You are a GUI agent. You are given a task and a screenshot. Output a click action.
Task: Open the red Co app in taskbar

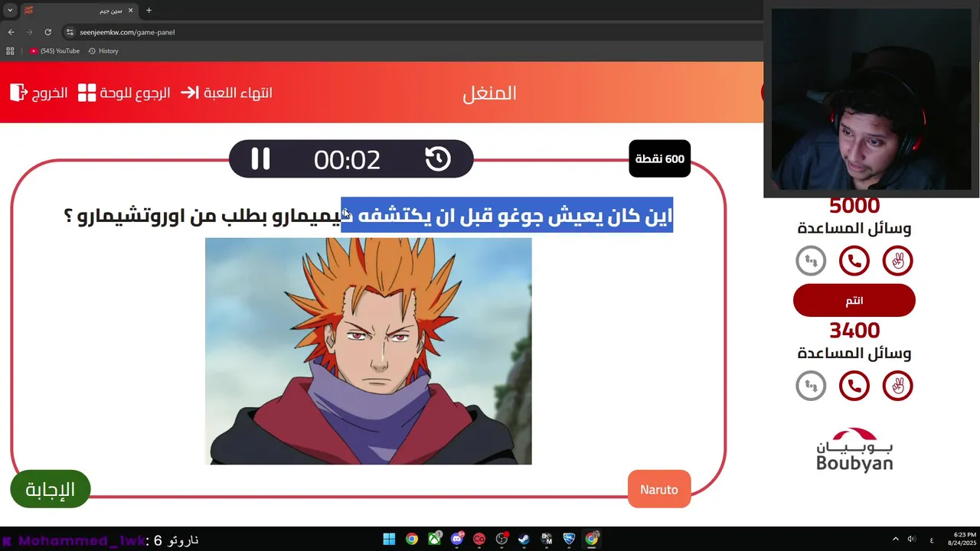(479, 539)
